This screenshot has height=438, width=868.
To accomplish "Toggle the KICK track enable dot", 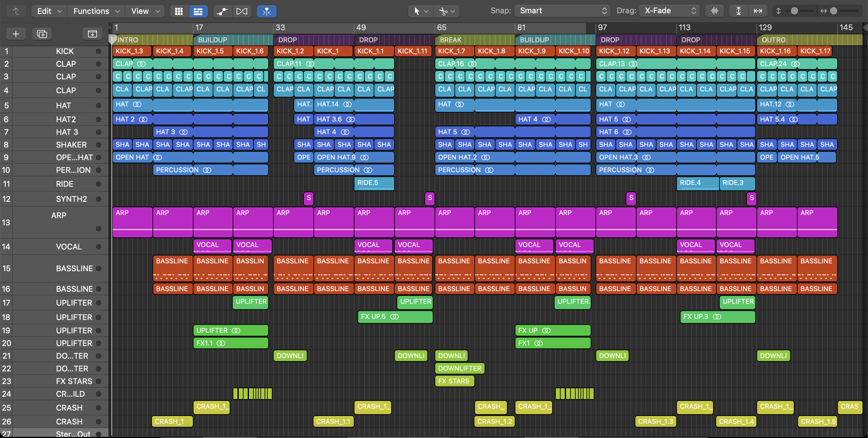I will click(x=98, y=51).
